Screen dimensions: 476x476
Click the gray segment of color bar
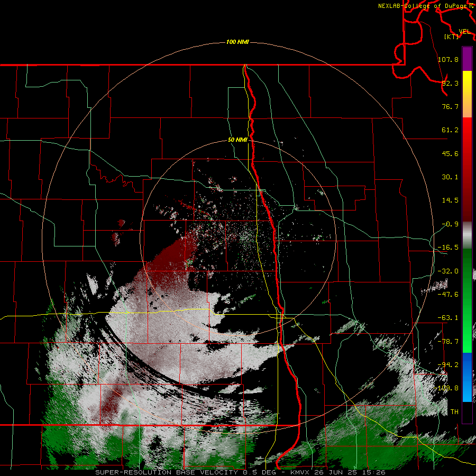click(467, 235)
